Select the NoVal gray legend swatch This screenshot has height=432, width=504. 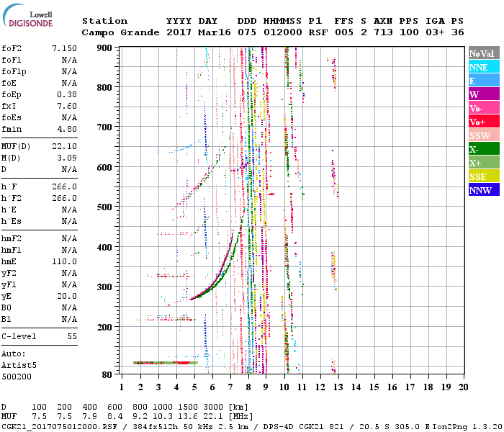click(484, 53)
